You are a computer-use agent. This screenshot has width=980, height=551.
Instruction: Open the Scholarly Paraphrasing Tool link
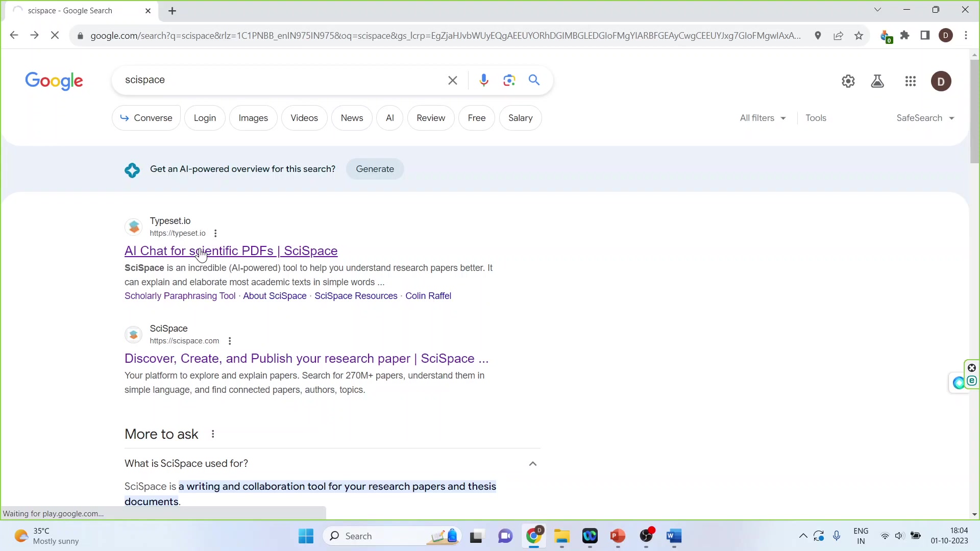pyautogui.click(x=180, y=296)
